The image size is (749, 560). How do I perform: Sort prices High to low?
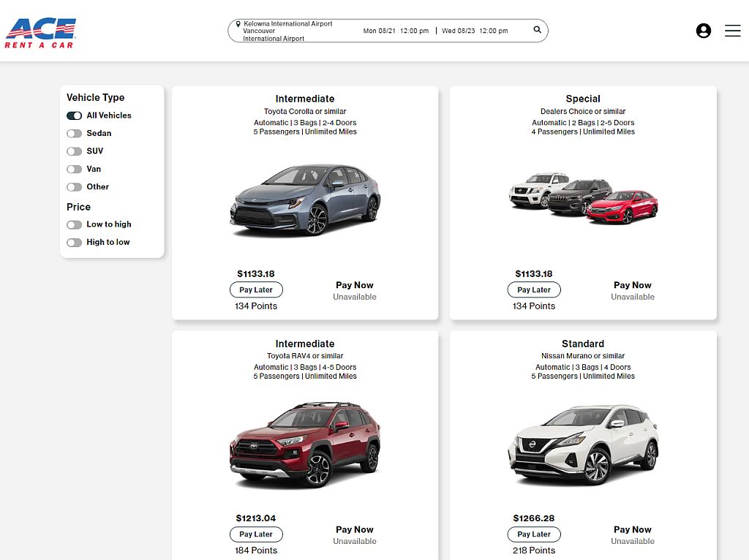point(75,243)
